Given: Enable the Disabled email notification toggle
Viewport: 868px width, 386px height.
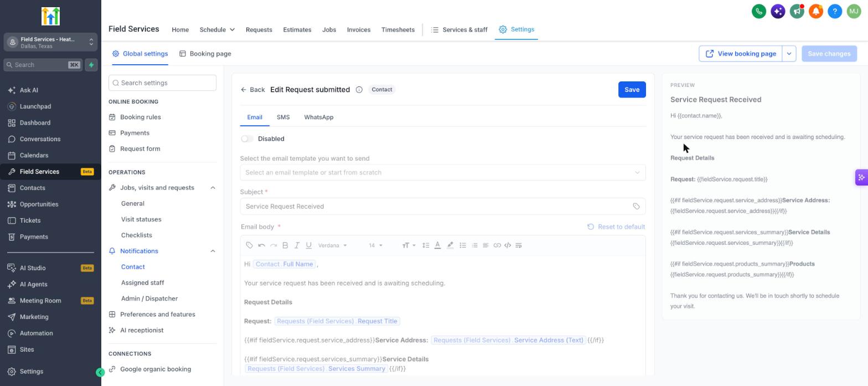Looking at the screenshot, I should point(247,139).
